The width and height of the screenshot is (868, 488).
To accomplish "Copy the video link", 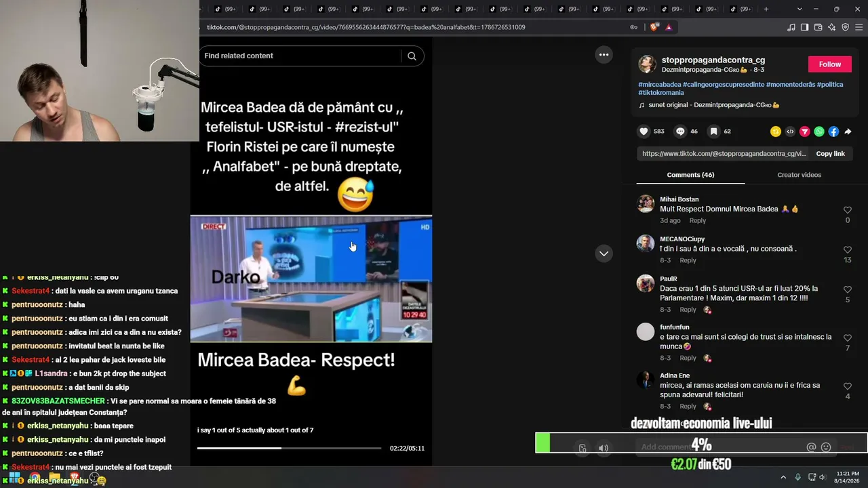I will coord(830,154).
